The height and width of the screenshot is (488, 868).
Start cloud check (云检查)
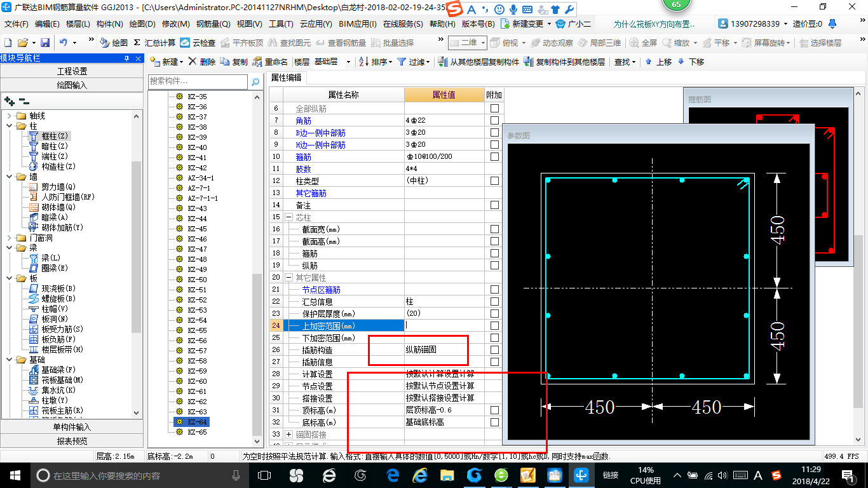coord(198,43)
